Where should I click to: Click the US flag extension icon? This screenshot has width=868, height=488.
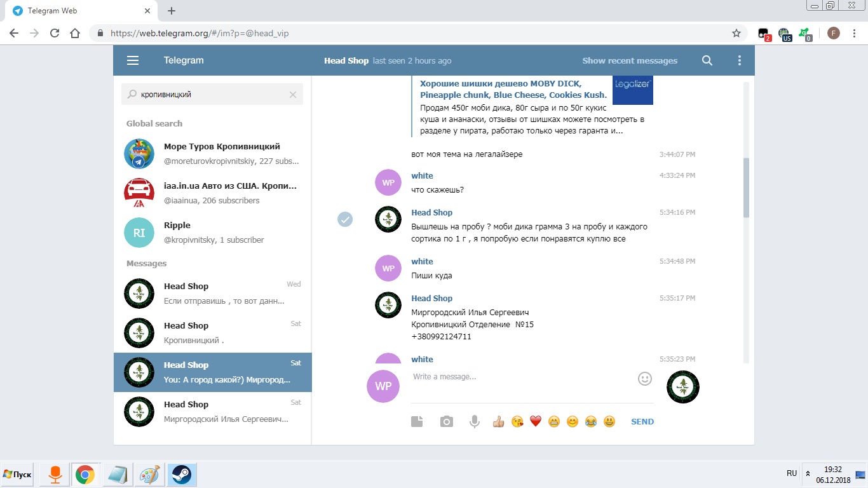[x=785, y=34]
